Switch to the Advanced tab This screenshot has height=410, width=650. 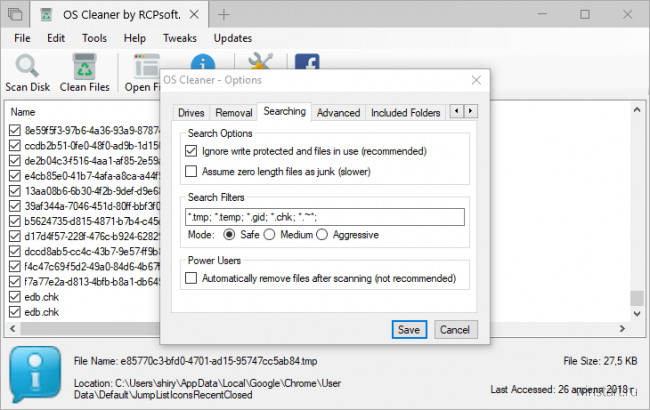coord(338,113)
